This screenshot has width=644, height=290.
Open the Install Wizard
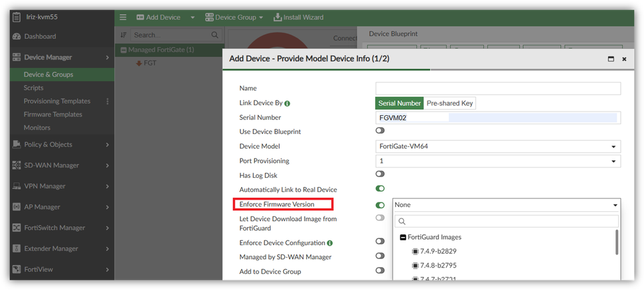[298, 17]
